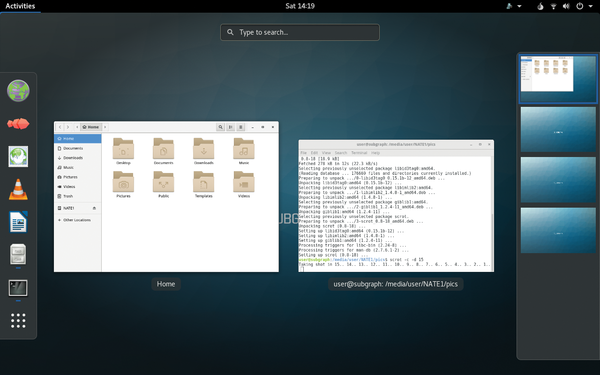Click the back arrow in Home window

pos(60,127)
